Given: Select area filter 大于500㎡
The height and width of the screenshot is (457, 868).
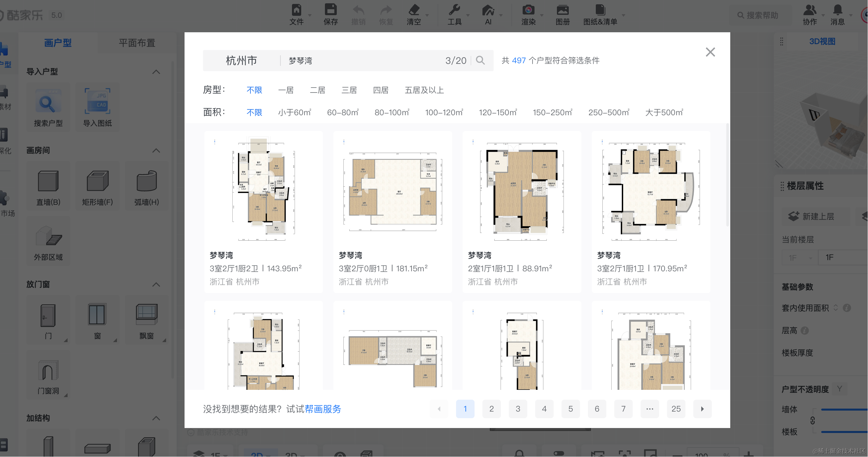Looking at the screenshot, I should click(664, 112).
